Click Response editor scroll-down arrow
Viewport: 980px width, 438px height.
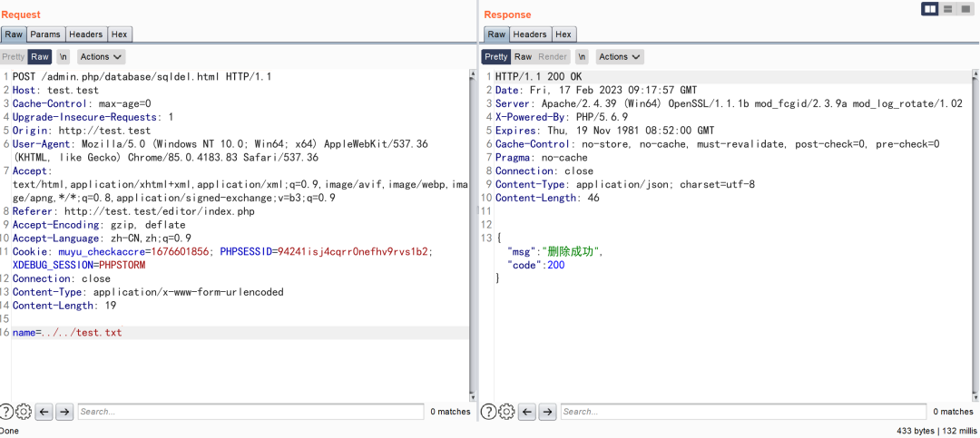pyautogui.click(x=975, y=396)
